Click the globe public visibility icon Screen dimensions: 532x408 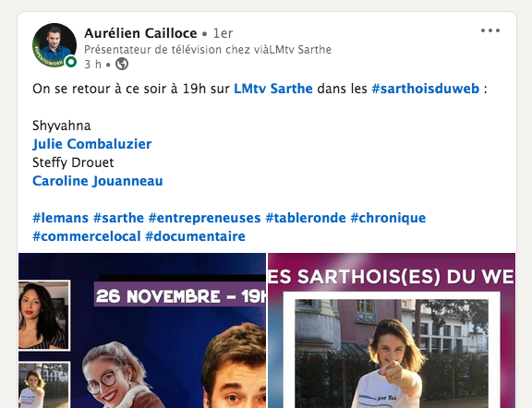(122, 64)
